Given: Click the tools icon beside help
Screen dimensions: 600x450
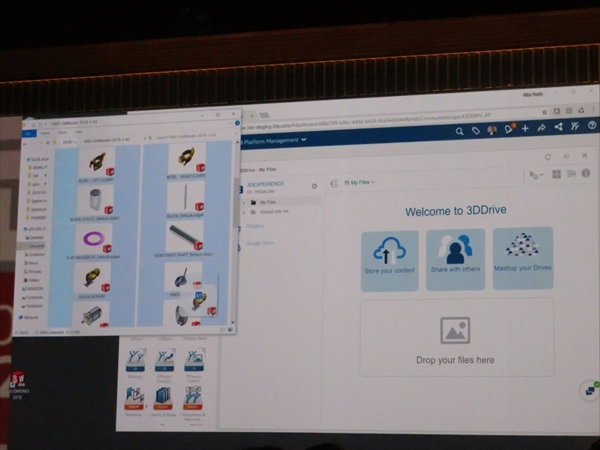Looking at the screenshot, I should tap(575, 126).
